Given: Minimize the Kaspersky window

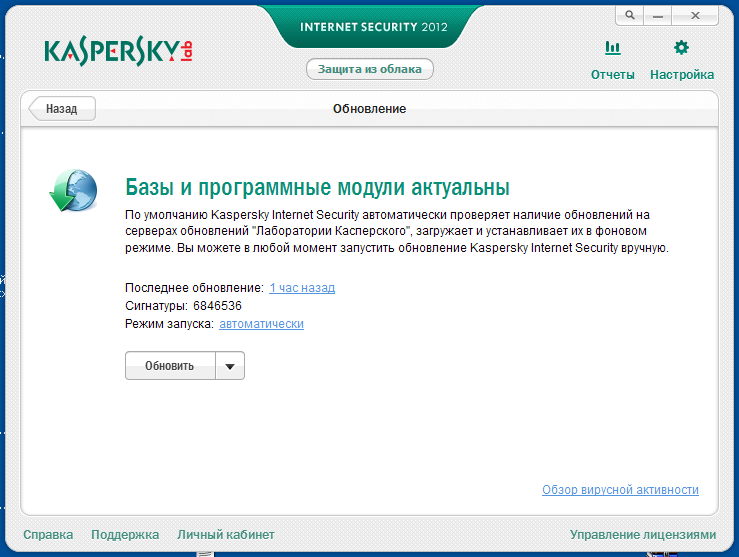Looking at the screenshot, I should (x=658, y=16).
